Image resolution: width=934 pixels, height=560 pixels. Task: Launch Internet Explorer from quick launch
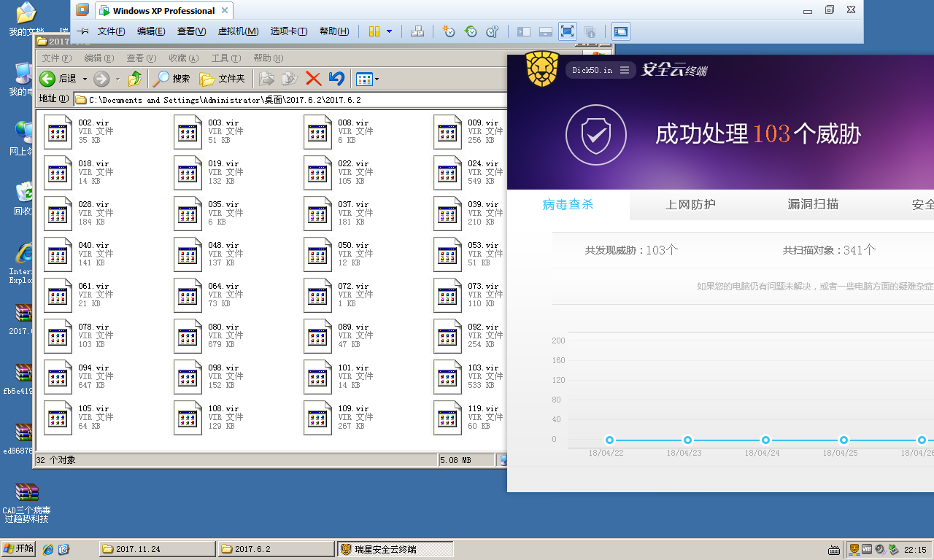point(48,549)
